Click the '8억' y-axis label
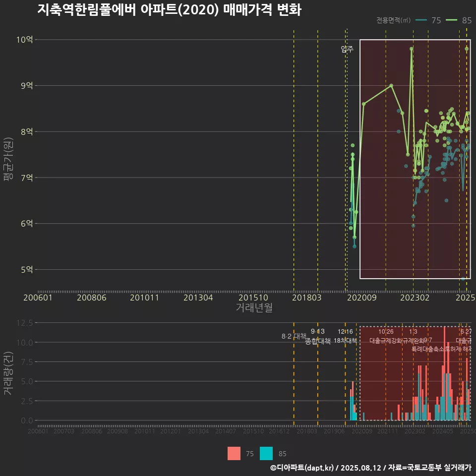The height and width of the screenshot is (476, 476). [x=27, y=131]
